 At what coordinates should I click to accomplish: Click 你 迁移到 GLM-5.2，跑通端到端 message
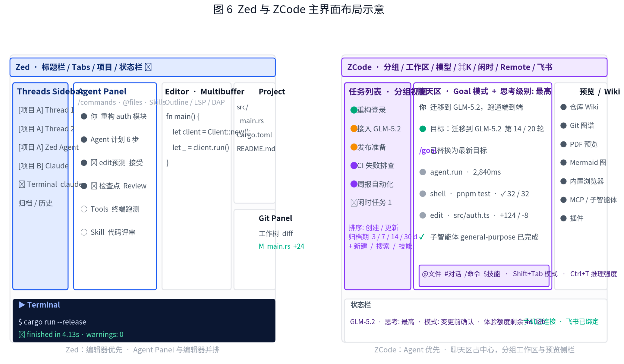471,107
